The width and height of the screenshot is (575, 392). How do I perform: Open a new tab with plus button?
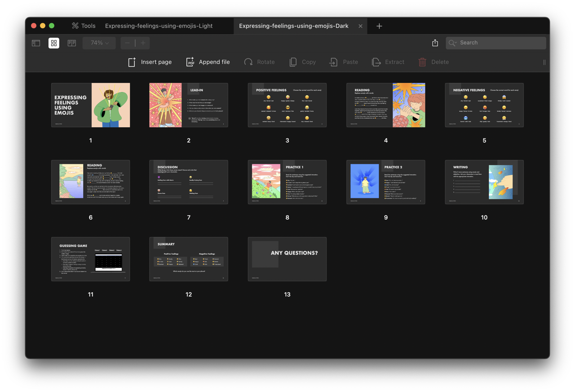379,26
